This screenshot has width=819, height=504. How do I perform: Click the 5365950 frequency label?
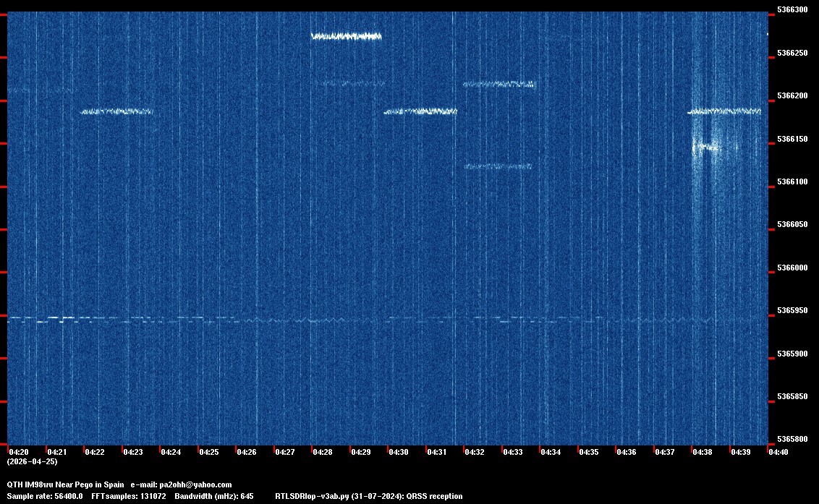tap(792, 311)
